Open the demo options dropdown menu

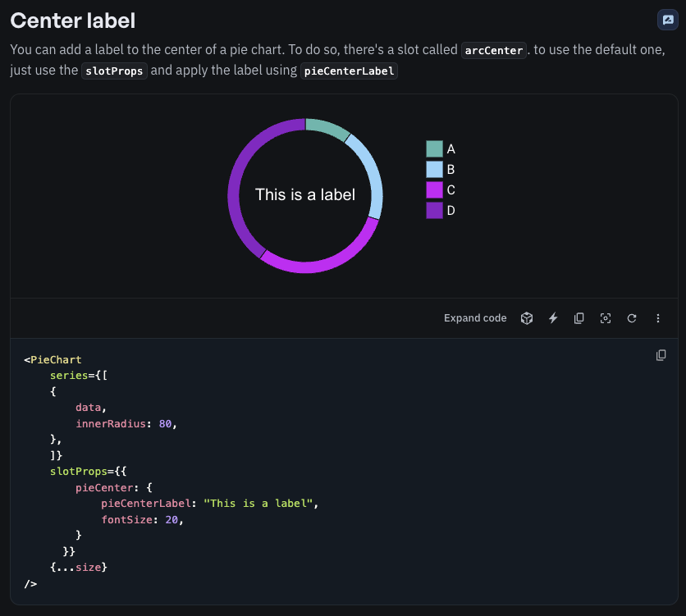coord(658,318)
